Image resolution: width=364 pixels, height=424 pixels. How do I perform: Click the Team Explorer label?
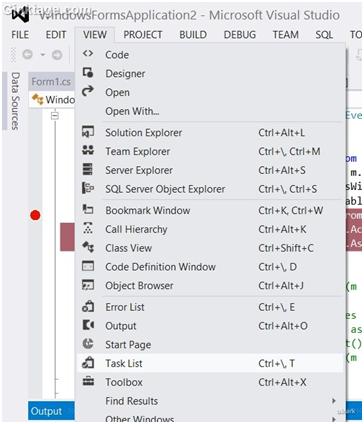(138, 151)
